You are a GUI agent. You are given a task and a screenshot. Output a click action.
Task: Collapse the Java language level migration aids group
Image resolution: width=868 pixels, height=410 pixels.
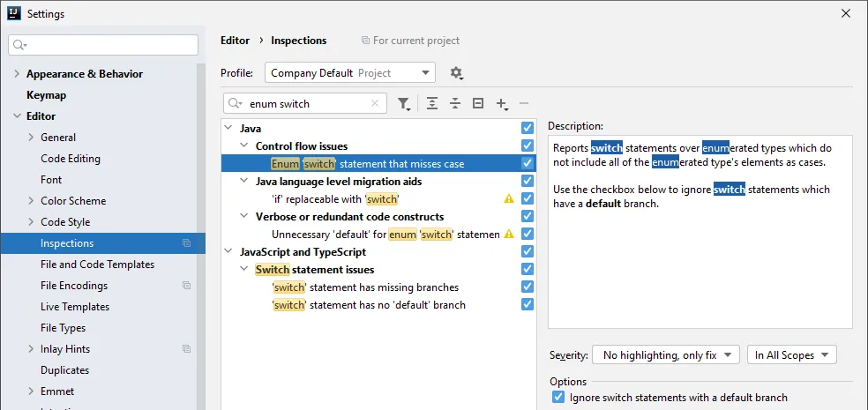tap(244, 182)
